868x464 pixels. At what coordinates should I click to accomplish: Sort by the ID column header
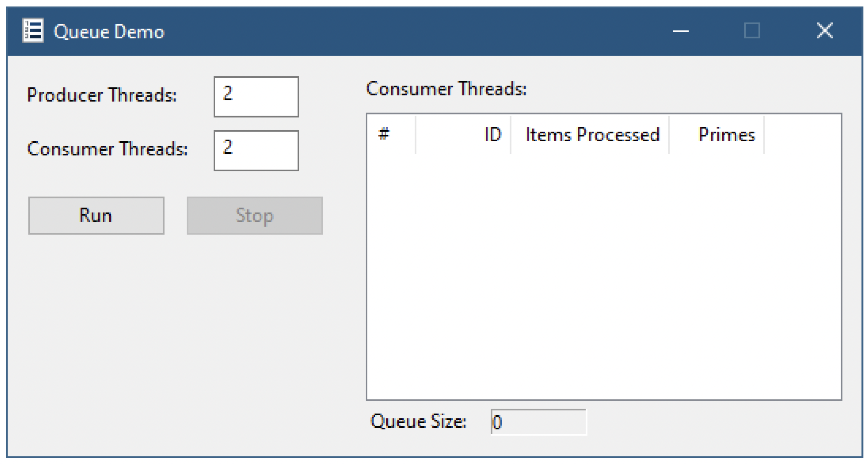point(463,135)
